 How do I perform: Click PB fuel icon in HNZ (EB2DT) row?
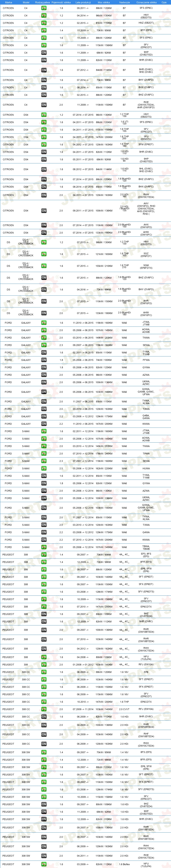(44, 23)
